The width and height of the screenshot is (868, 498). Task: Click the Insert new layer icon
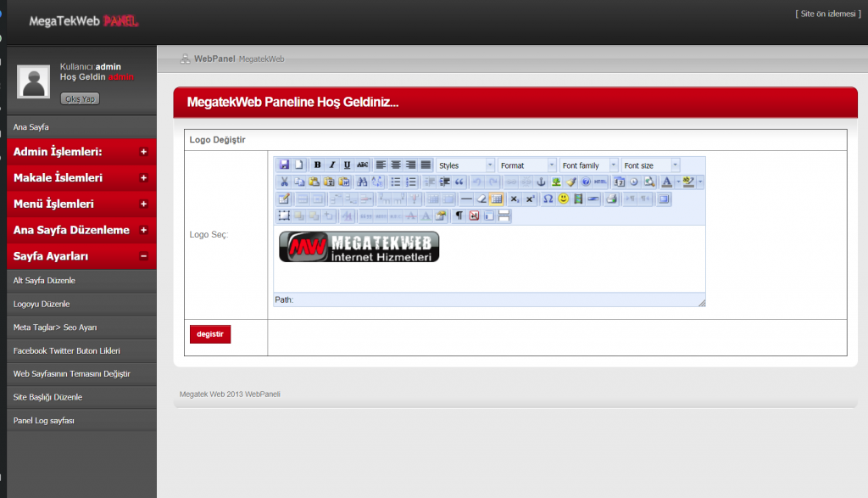coord(284,216)
